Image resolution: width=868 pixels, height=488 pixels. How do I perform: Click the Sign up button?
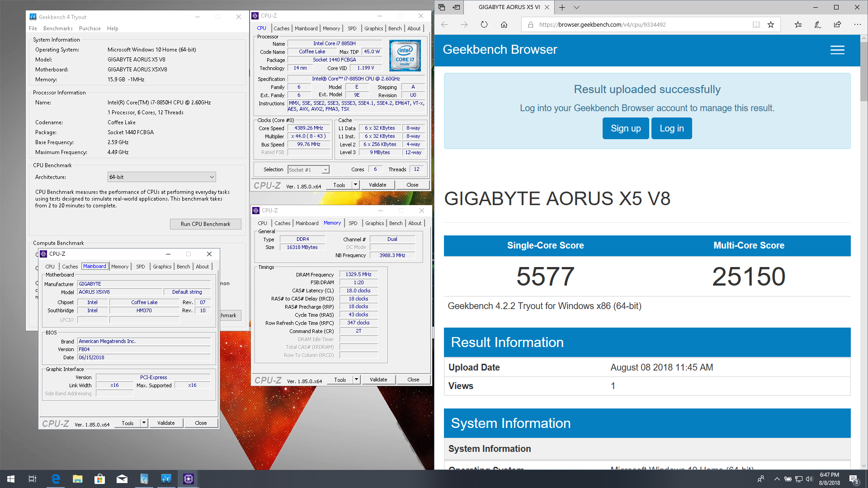click(x=626, y=128)
